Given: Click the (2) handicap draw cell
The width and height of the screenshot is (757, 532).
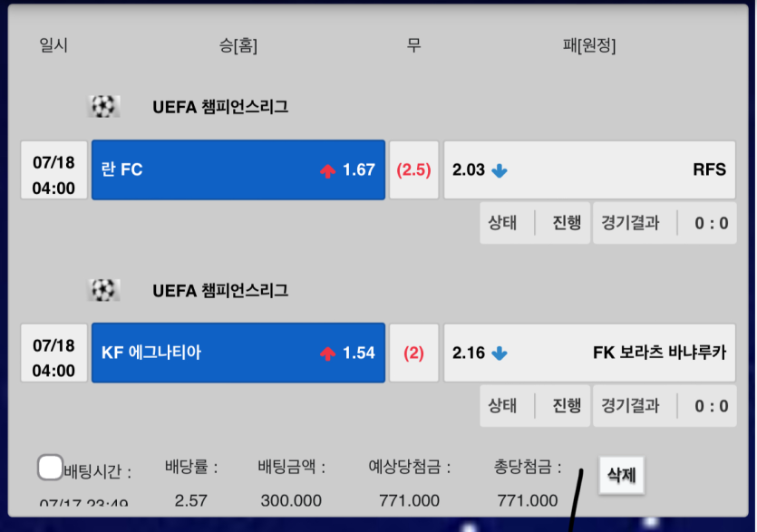Looking at the screenshot, I should (x=413, y=353).
